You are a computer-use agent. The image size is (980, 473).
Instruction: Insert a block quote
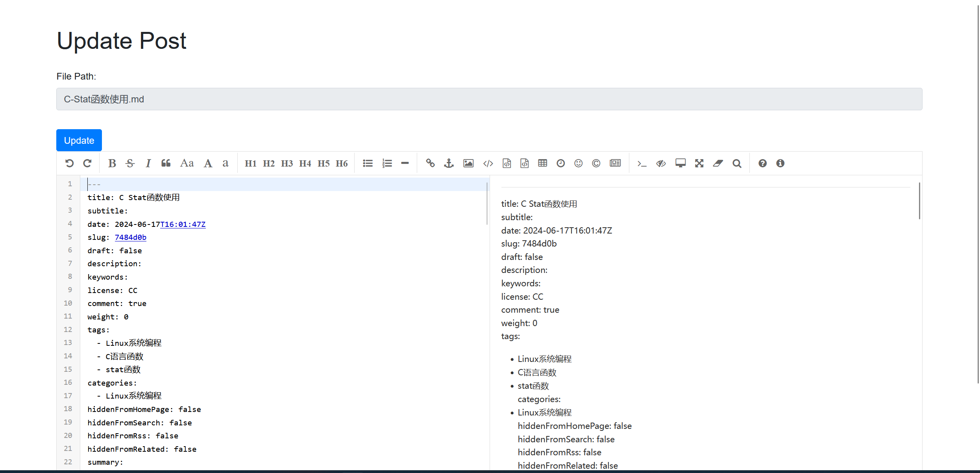[166, 163]
